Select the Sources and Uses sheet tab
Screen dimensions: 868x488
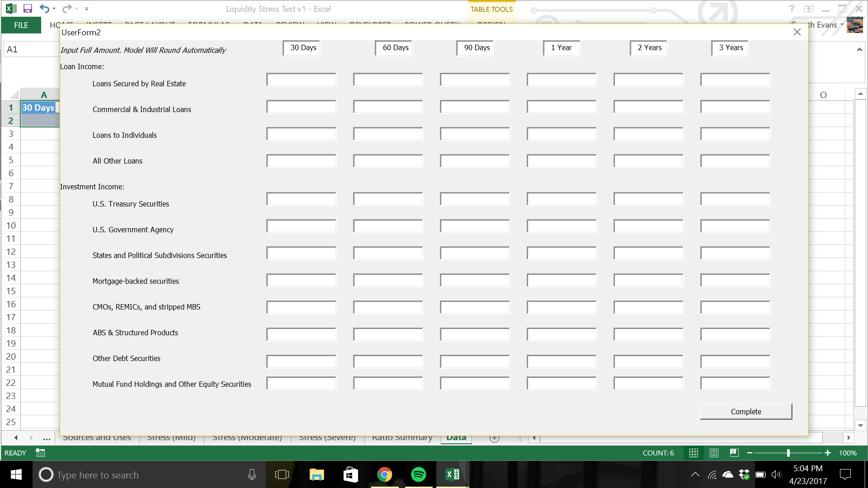[97, 437]
